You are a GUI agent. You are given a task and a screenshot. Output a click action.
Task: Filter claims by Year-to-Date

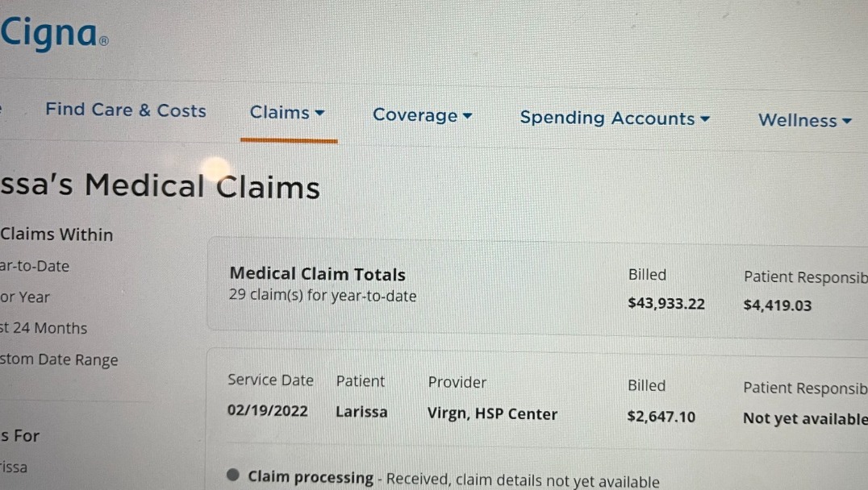(x=35, y=266)
